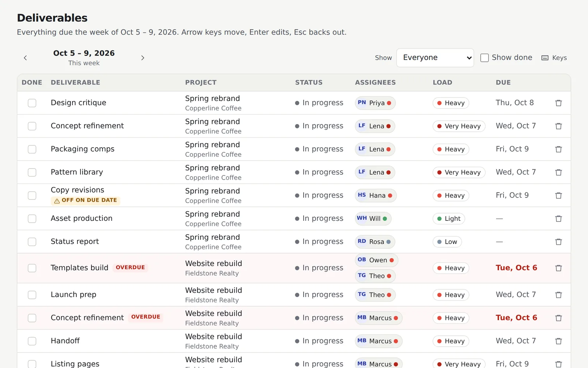The image size is (588, 368).
Task: Click Overdue badge beside Templates build
Action: (x=130, y=268)
